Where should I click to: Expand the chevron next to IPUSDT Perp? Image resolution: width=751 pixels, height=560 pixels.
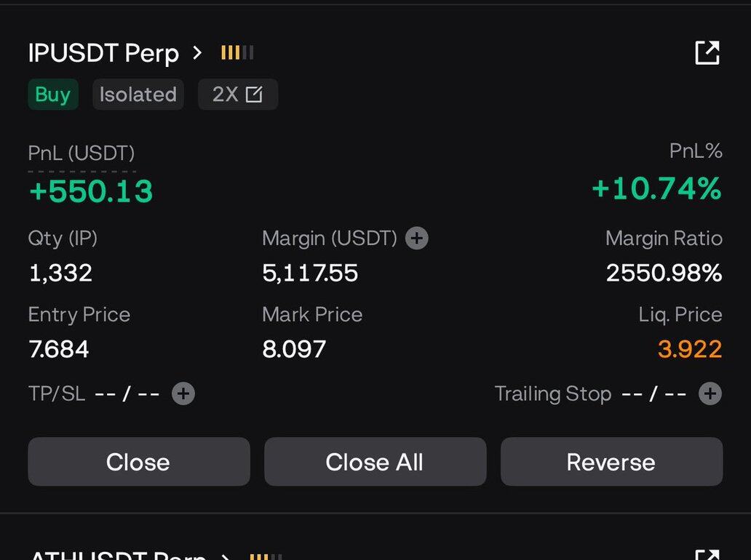197,53
